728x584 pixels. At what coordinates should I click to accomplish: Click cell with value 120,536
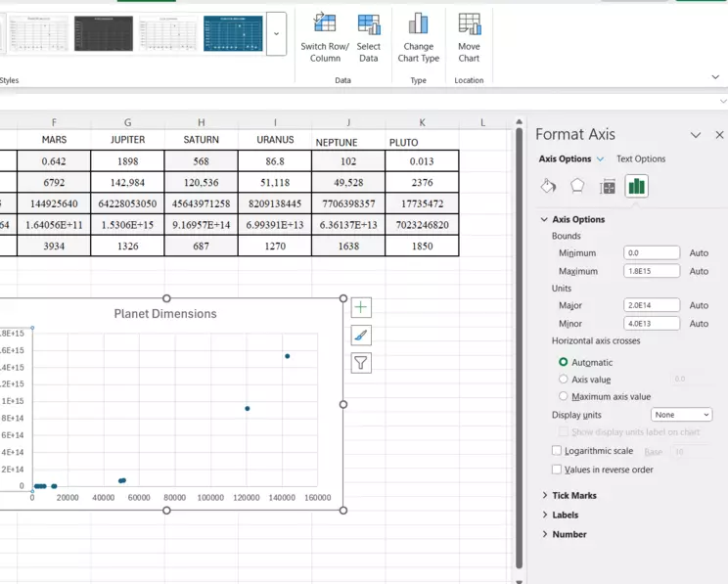pyautogui.click(x=201, y=183)
